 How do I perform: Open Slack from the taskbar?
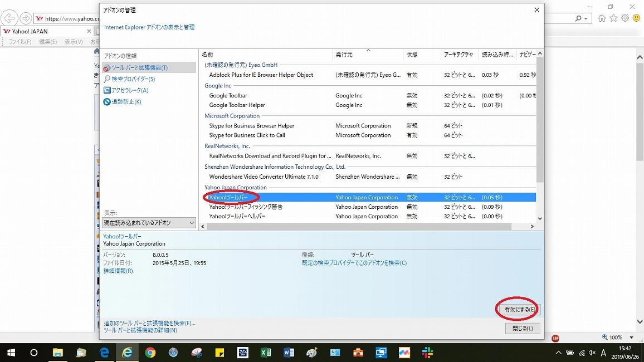click(427, 353)
